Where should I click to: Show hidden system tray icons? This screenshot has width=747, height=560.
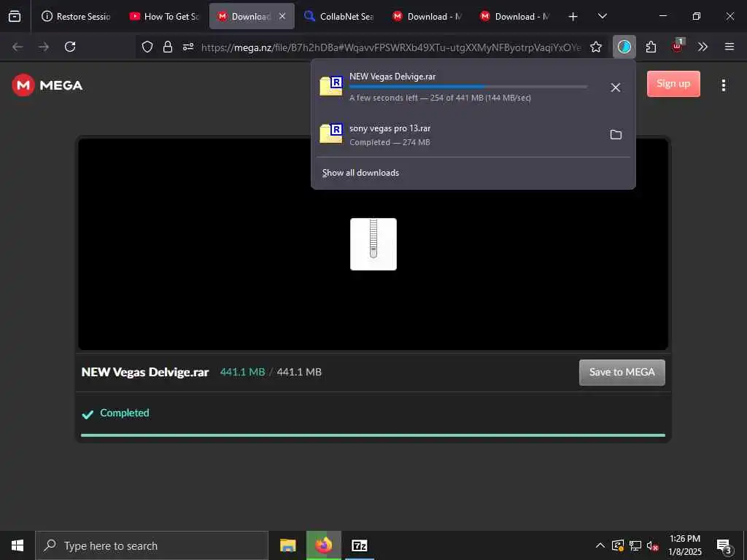point(600,545)
